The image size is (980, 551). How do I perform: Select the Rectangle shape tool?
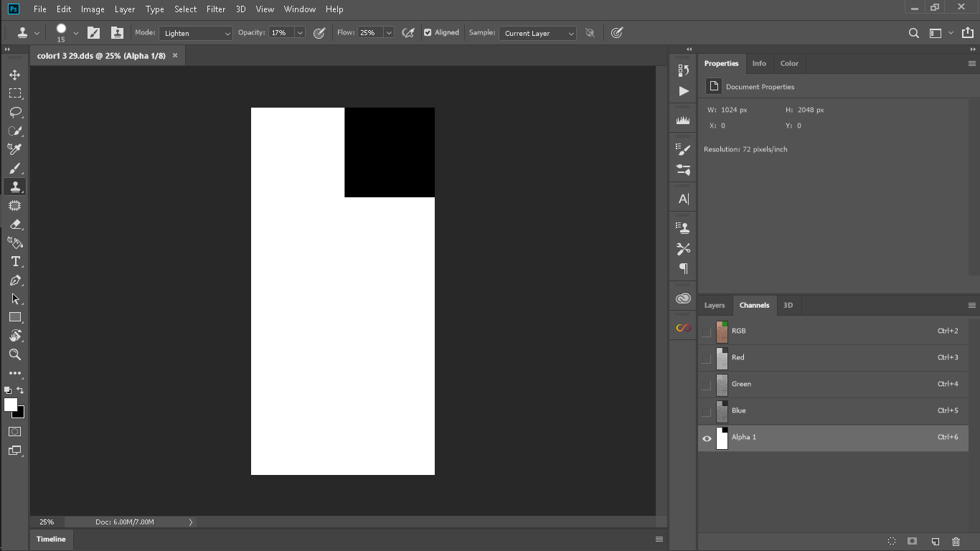[15, 317]
